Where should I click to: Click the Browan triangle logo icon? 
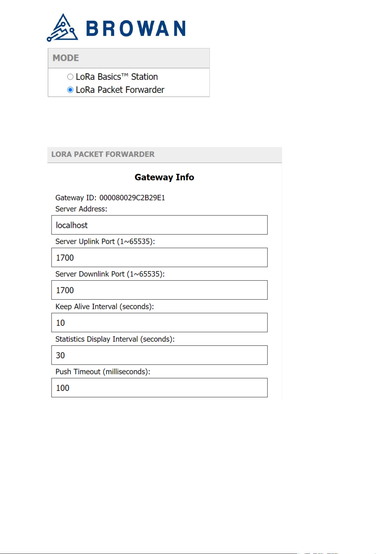pyautogui.click(x=62, y=28)
